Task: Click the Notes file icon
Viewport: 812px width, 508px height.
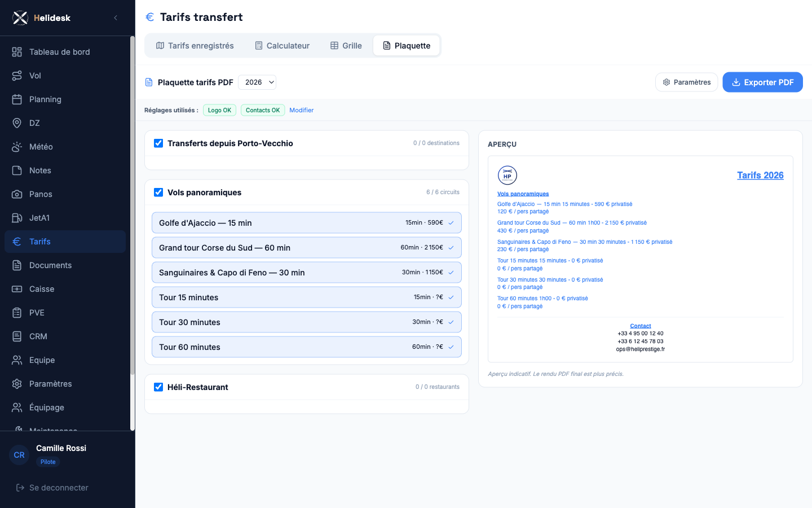Action: (x=17, y=170)
